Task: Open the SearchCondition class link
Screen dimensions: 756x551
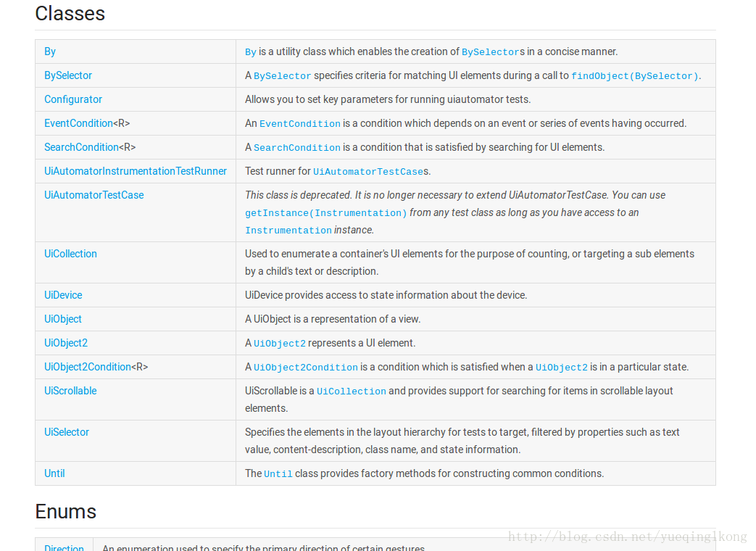Action: click(x=81, y=147)
